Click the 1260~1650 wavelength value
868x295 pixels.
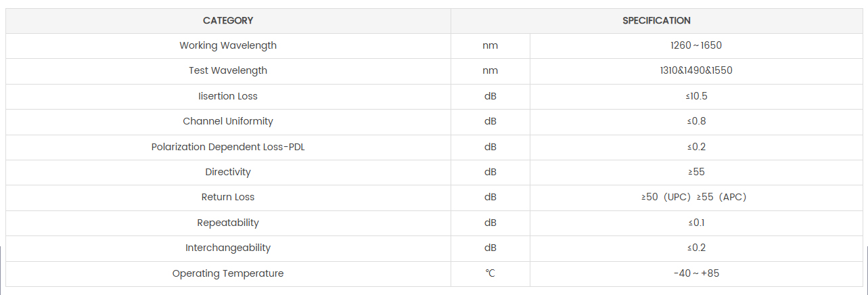tap(696, 45)
